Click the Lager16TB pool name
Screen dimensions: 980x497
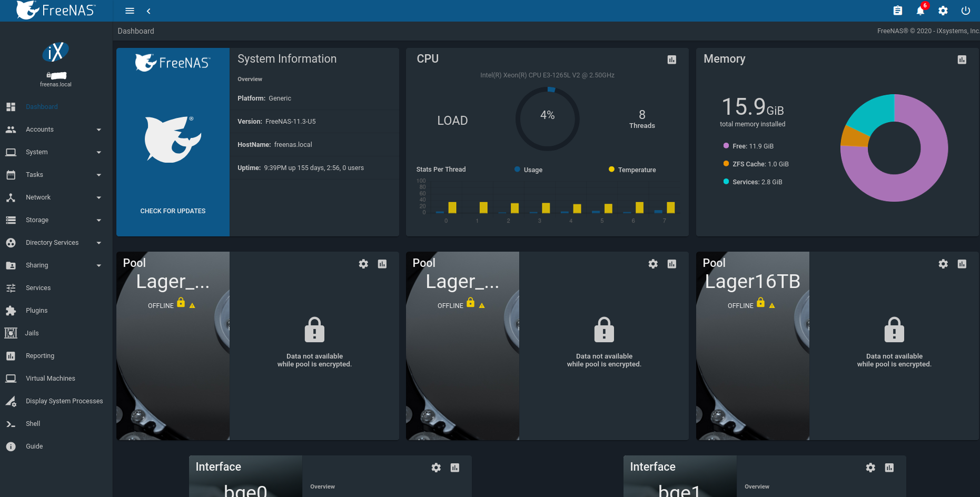753,282
